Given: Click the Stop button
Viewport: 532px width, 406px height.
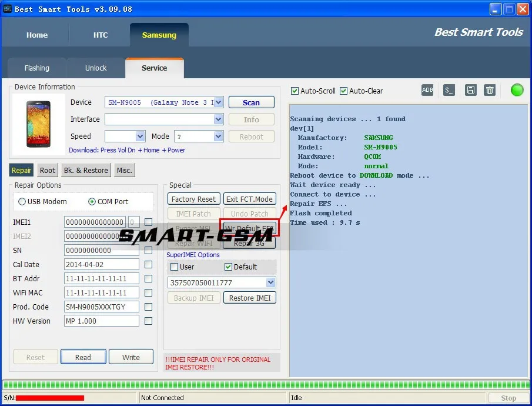Looking at the screenshot, I should click(x=508, y=398).
